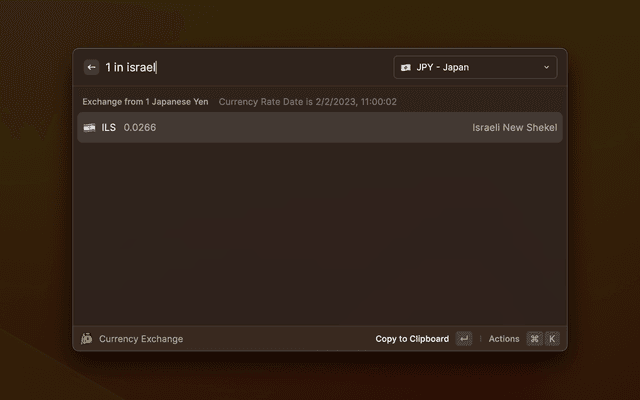This screenshot has height=400, width=640.
Task: Click the empty results area below ILS
Action: point(320,230)
